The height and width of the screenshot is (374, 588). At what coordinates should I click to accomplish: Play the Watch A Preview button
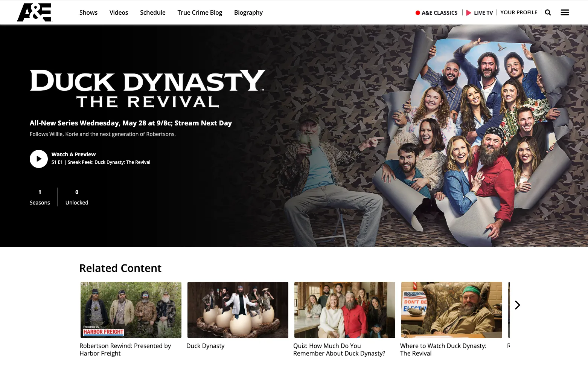[39, 159]
